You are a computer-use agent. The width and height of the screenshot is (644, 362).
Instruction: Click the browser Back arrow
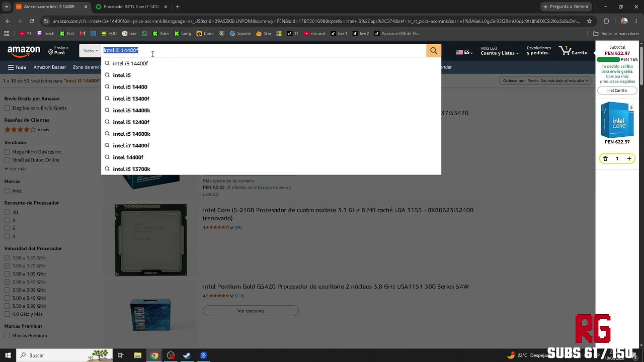(x=8, y=21)
